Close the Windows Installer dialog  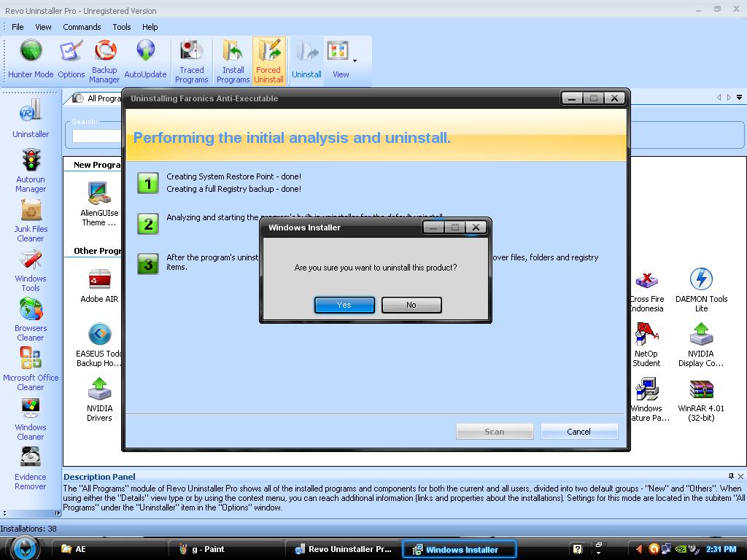point(476,227)
